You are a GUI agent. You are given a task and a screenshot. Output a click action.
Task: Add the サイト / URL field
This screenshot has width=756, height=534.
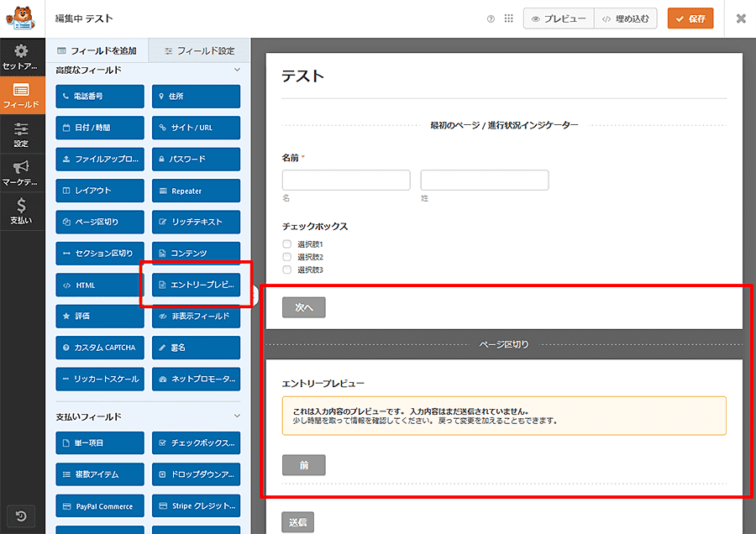(196, 128)
